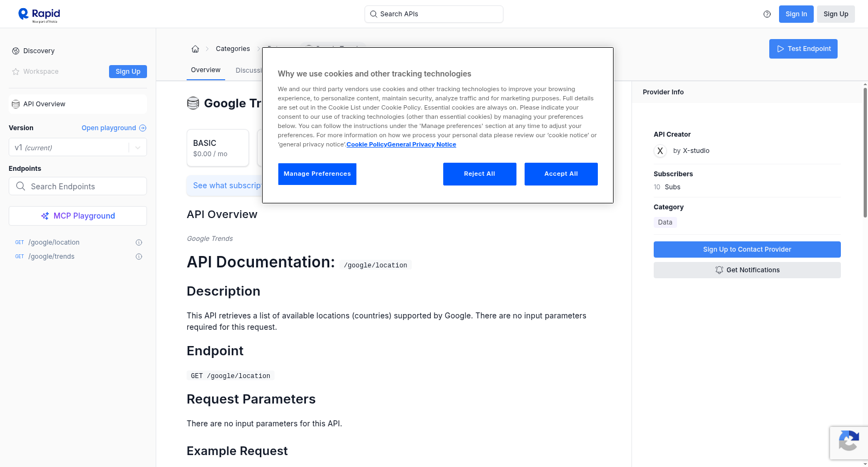Click Get Notifications button
The width and height of the screenshot is (868, 467).
747,270
